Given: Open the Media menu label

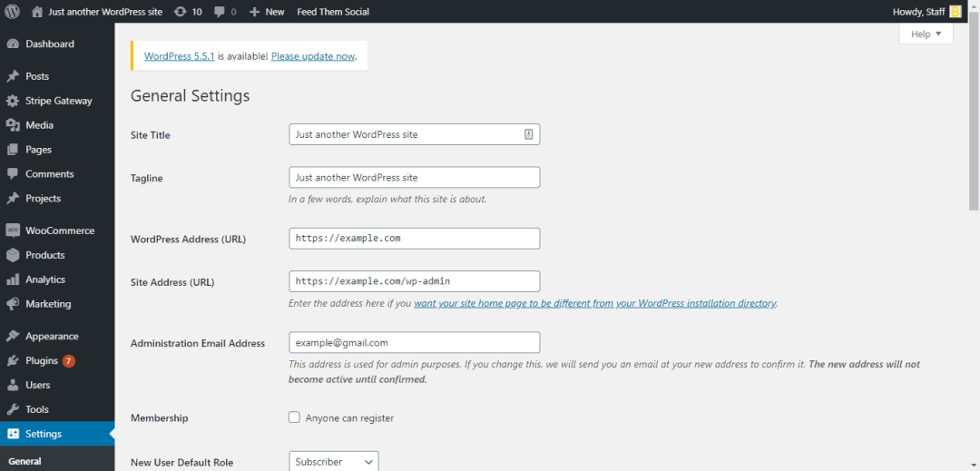Looking at the screenshot, I should point(39,125).
